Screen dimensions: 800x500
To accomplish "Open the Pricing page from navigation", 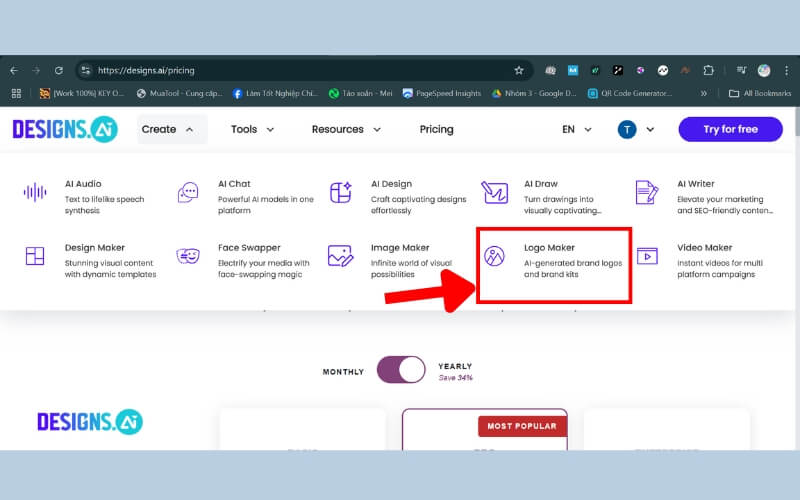I will 436,130.
